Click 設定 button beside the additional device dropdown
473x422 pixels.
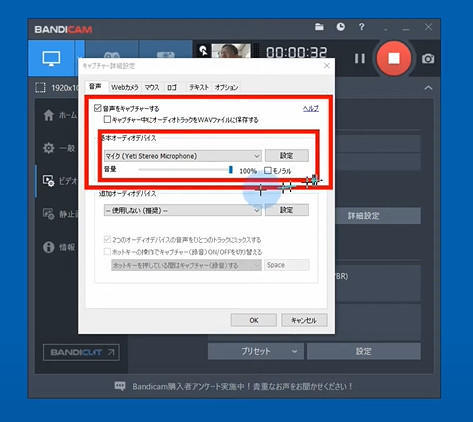click(x=287, y=210)
